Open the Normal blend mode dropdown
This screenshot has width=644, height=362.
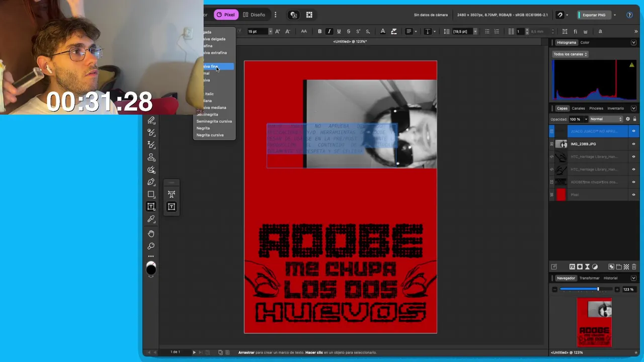pyautogui.click(x=606, y=119)
